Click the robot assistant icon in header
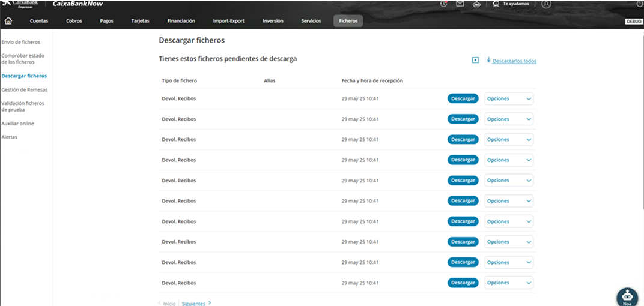 point(477,4)
